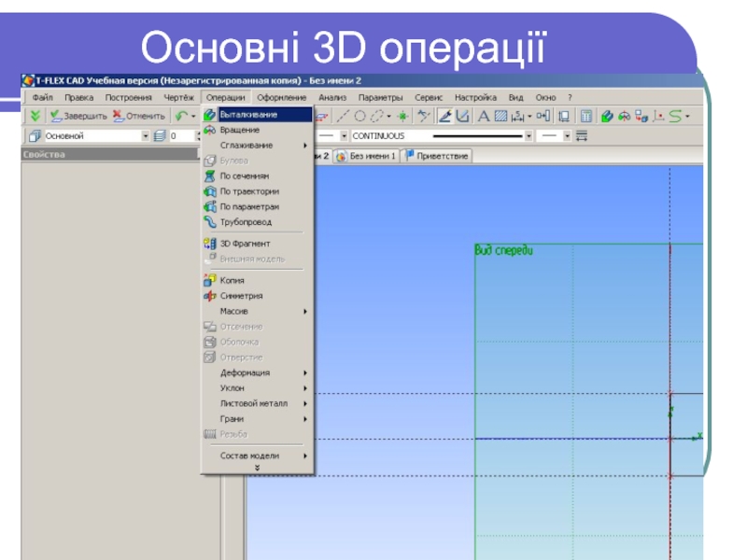Screen dimensions: 747x560
Task: Select По траектории sweep operation
Action: coord(248,191)
